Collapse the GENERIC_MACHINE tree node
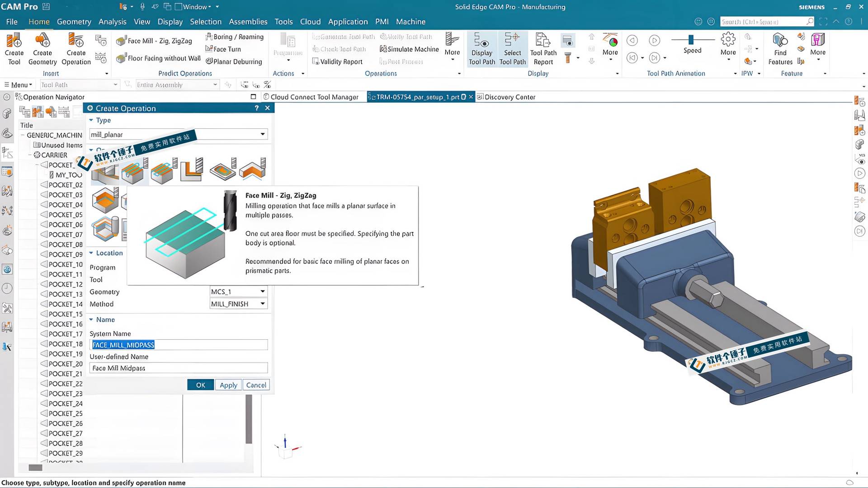Viewport: 868px width, 488px height. (23, 135)
